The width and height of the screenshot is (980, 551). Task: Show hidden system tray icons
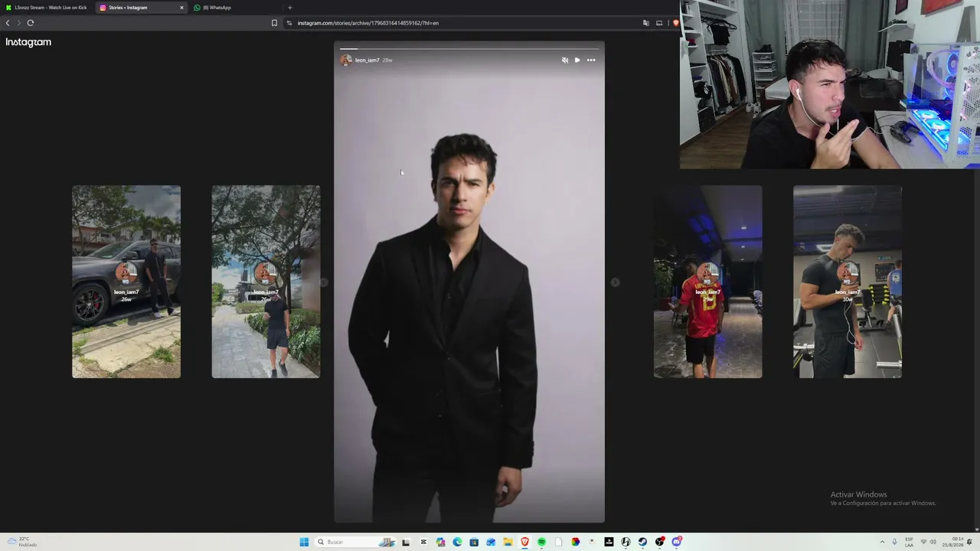882,542
